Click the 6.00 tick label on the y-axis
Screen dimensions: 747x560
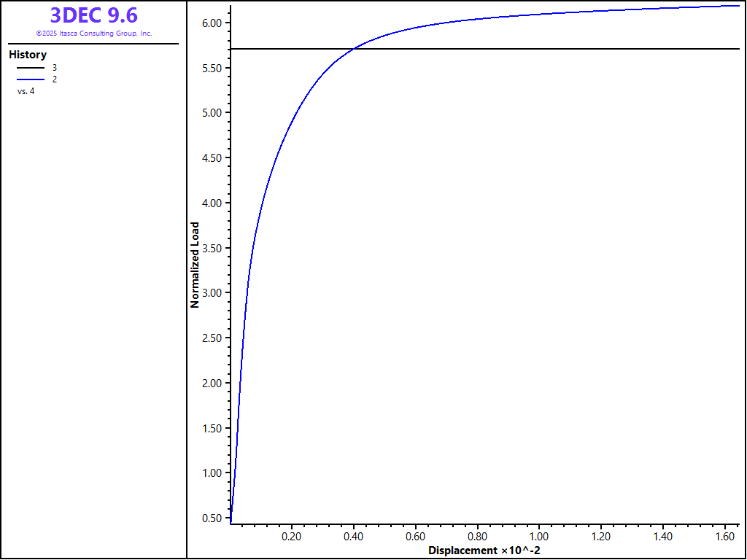[x=212, y=23]
